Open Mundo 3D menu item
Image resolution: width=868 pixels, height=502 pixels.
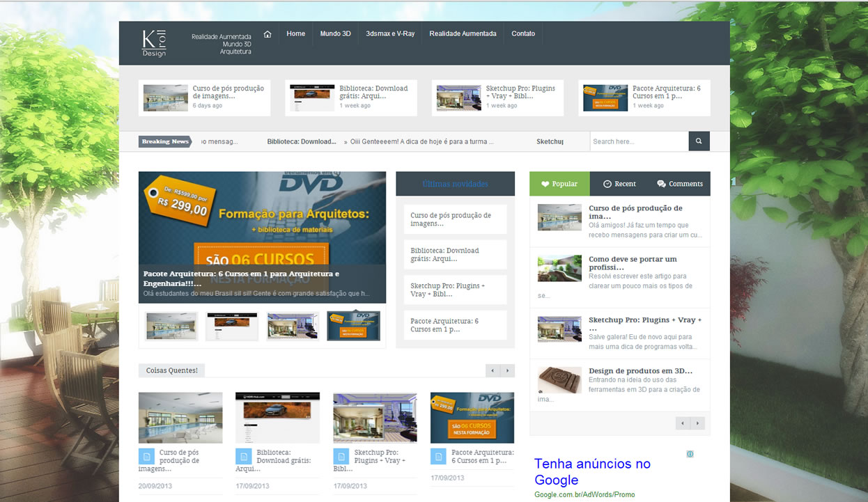pos(336,33)
